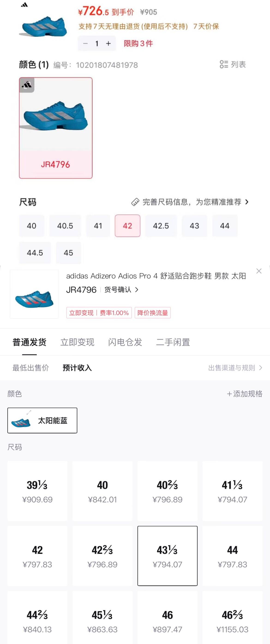Viewport: 270px width, 644px height.
Task: Switch to the 闪电仓发 tab
Action: click(x=125, y=342)
